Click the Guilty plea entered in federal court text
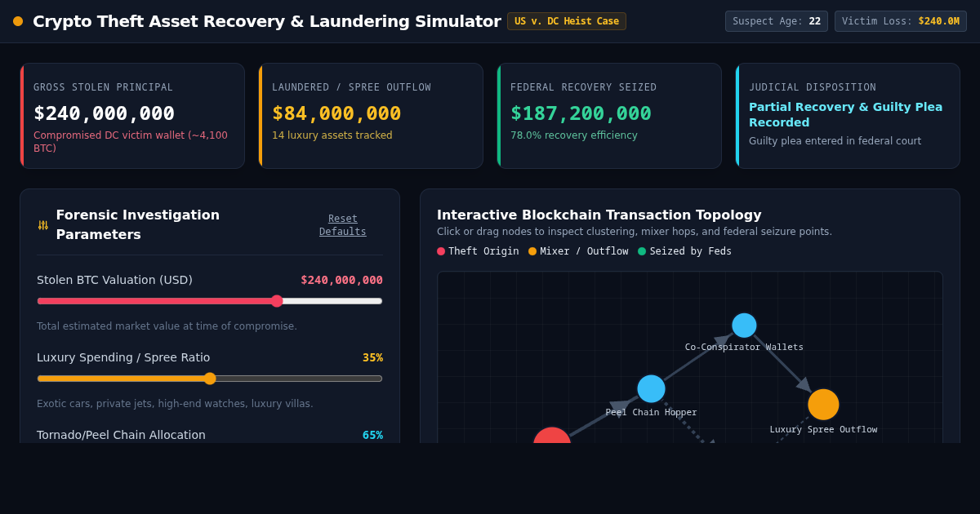This screenshot has height=514, width=980. [835, 141]
